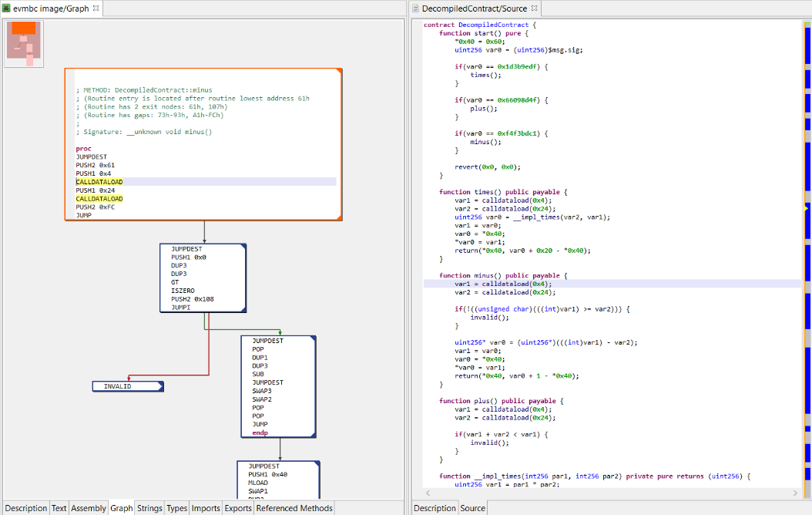Close the evmbc image/Graph tab

click(96, 8)
